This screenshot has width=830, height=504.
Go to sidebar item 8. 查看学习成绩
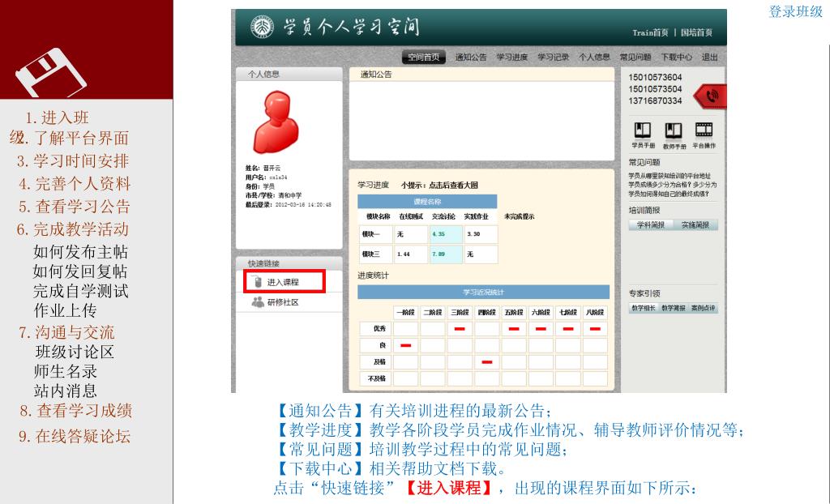[x=76, y=411]
